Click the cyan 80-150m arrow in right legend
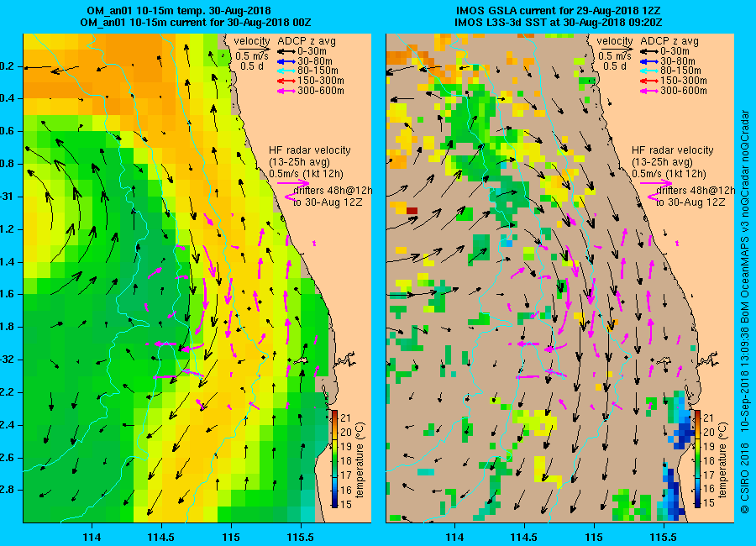The image size is (756, 546). click(x=649, y=71)
